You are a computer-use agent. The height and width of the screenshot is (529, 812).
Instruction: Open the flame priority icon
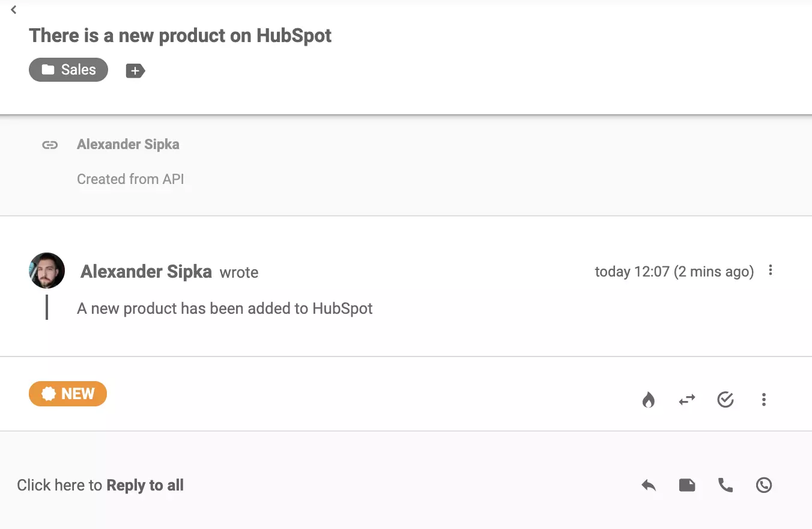coord(649,400)
